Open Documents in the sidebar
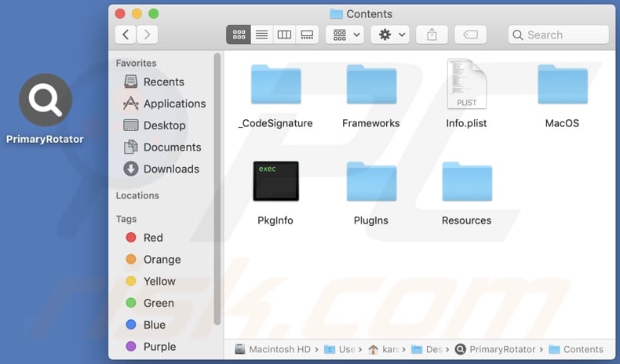The height and width of the screenshot is (364, 620). [162, 147]
